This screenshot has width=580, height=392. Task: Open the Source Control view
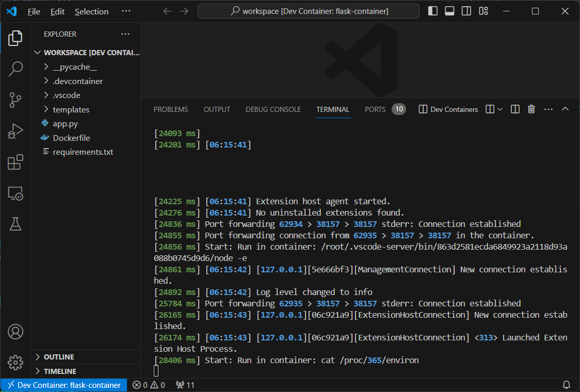pos(15,100)
